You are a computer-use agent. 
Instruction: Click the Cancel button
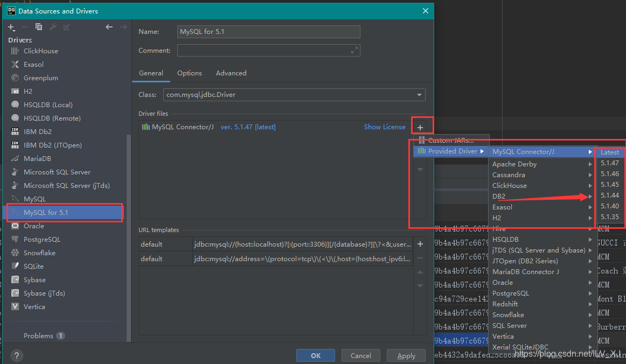(361, 355)
